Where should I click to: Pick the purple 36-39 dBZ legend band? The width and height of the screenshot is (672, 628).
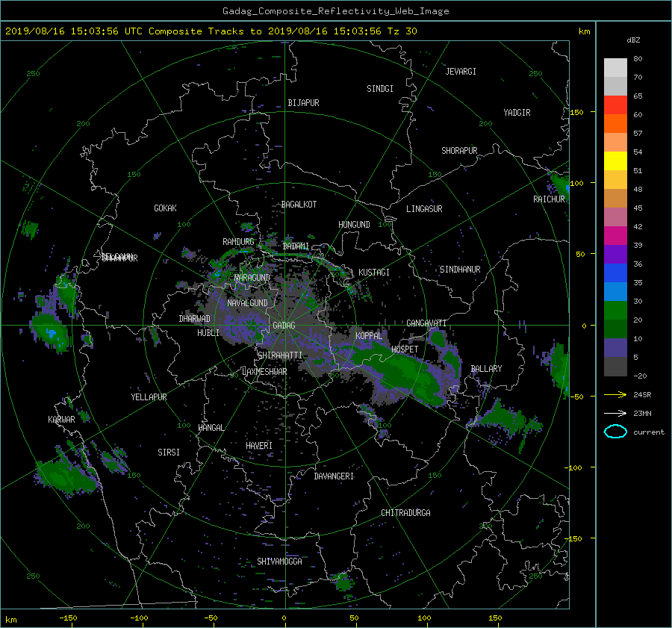[615, 254]
